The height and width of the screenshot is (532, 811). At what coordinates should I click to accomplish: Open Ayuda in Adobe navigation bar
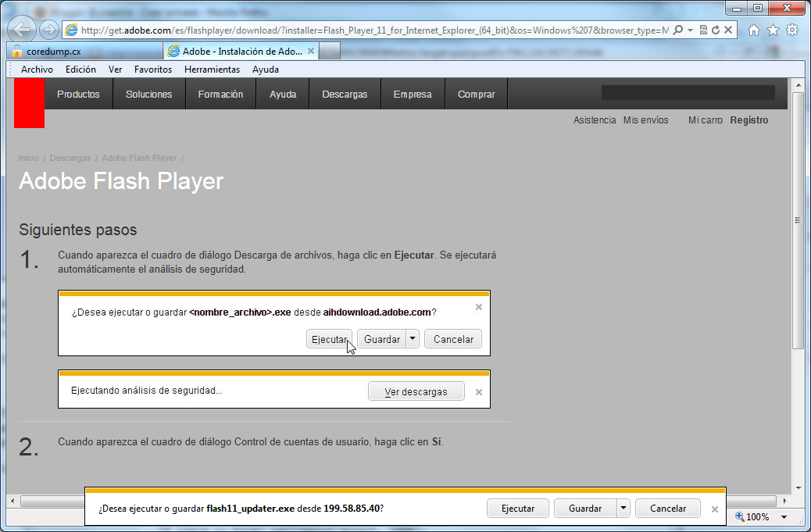point(283,94)
